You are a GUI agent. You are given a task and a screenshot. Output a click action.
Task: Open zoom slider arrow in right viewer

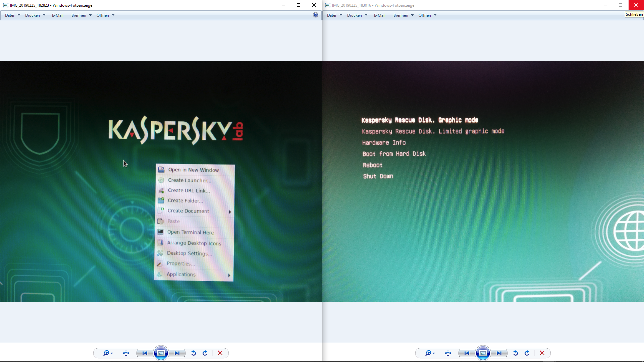coord(434,353)
